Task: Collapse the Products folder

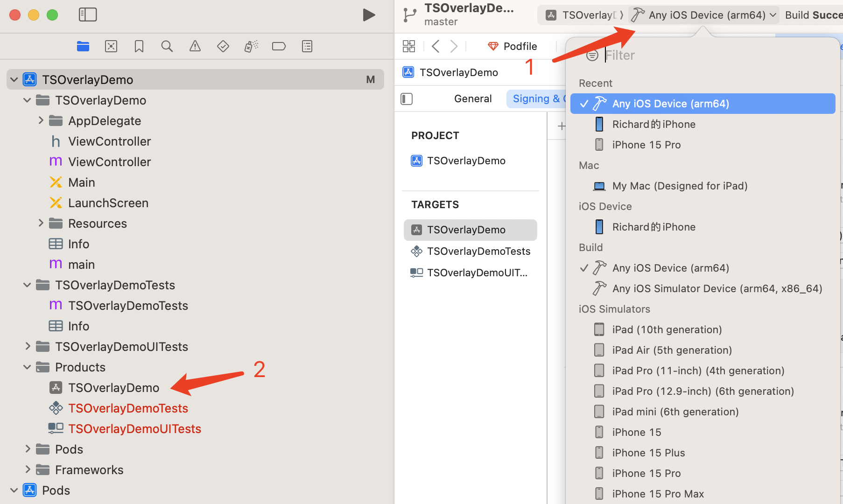Action: [27, 367]
